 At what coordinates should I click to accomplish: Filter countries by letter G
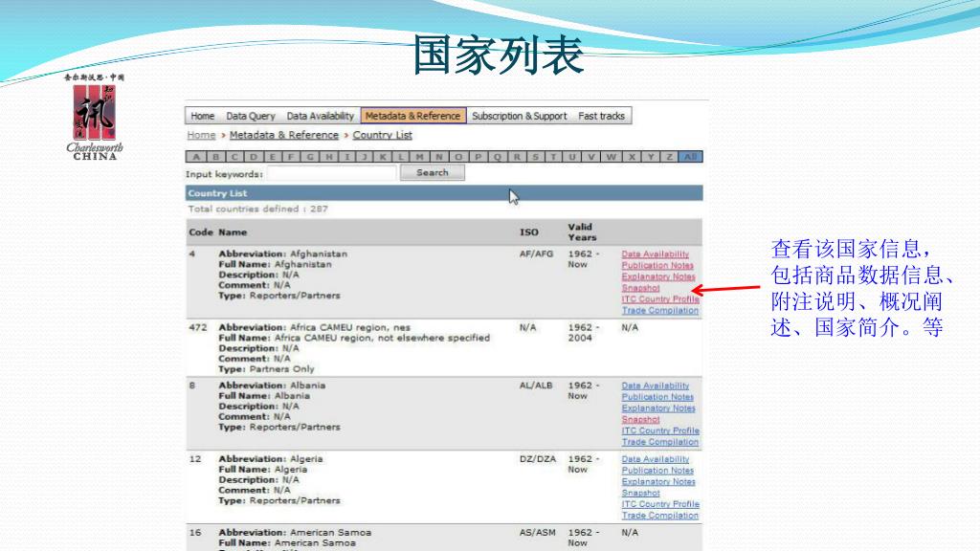click(309, 157)
